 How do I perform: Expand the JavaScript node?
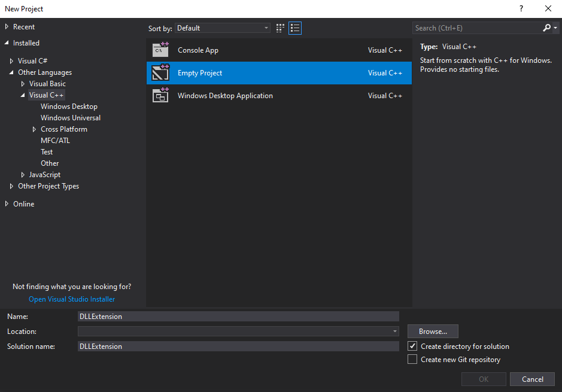pyautogui.click(x=23, y=175)
